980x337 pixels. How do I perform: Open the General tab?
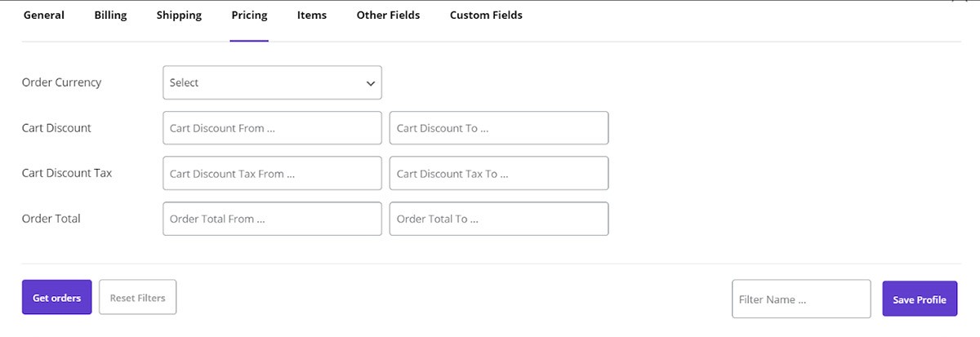point(44,16)
